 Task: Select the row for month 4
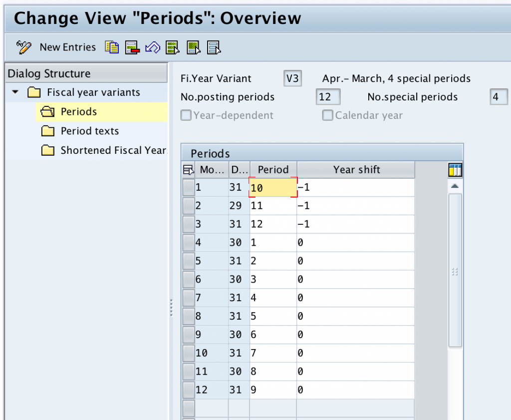pos(188,243)
